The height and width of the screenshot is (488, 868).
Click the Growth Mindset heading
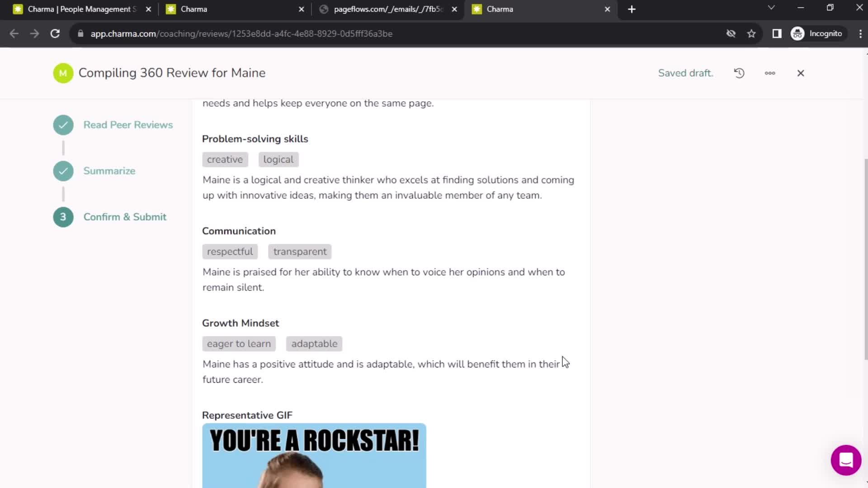[241, 324]
